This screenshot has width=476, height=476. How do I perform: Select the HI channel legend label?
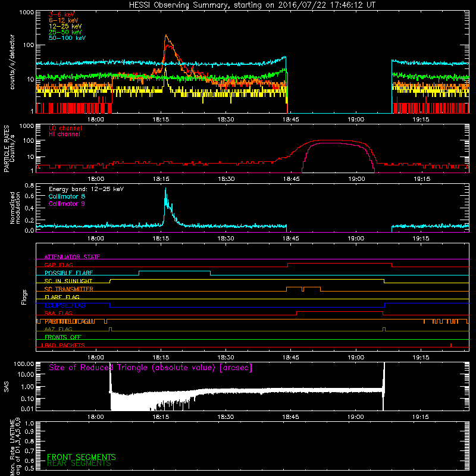(64, 134)
